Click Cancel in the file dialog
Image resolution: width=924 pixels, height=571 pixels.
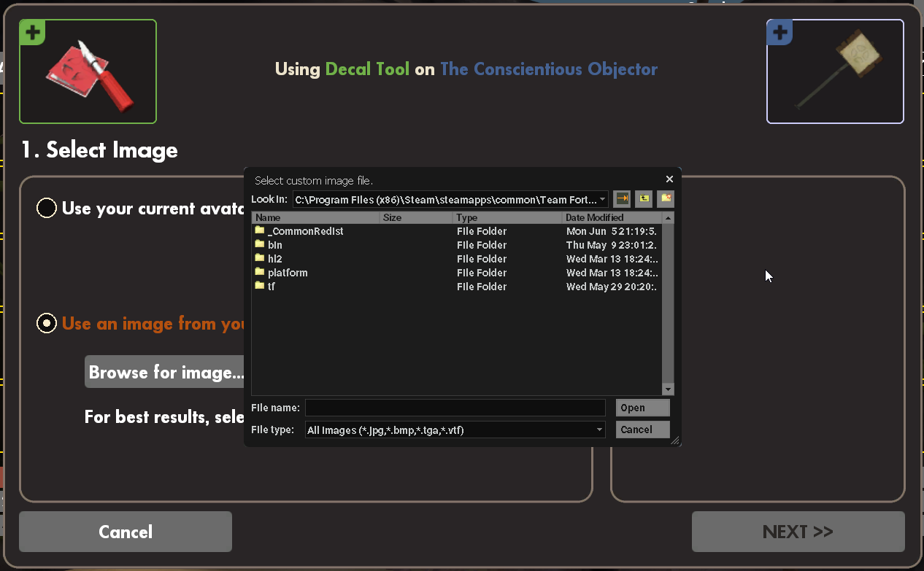click(642, 430)
